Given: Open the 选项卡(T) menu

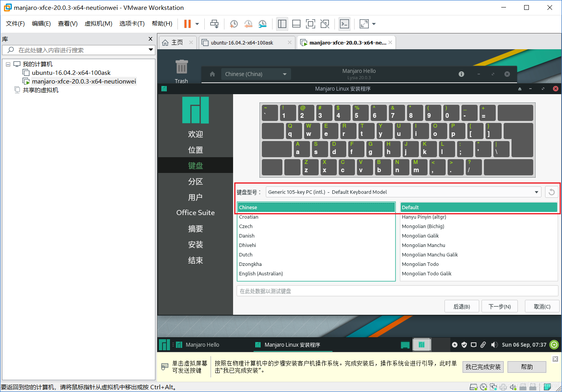Looking at the screenshot, I should pos(132,24).
